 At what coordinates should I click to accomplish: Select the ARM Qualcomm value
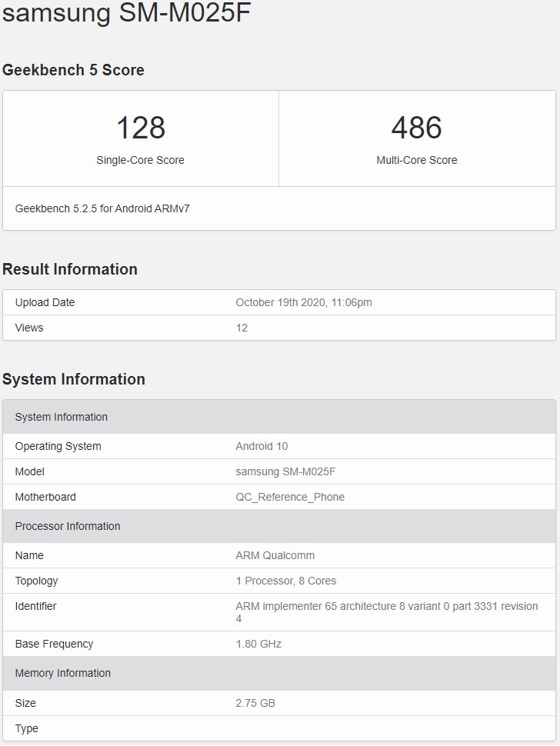click(x=275, y=555)
